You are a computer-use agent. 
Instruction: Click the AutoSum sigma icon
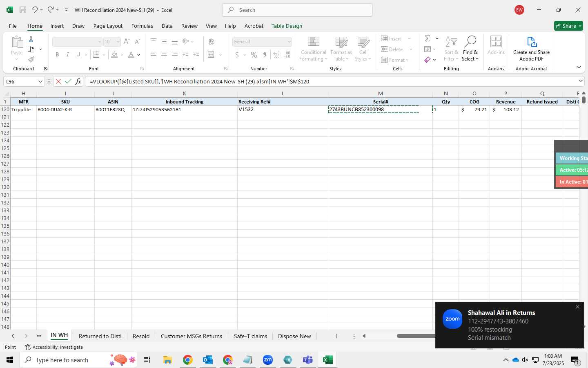tap(428, 39)
